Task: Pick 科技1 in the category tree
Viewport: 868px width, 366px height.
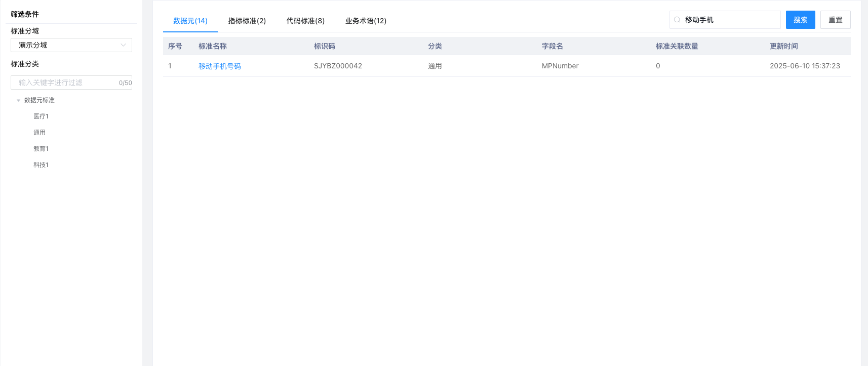Action: pos(41,165)
